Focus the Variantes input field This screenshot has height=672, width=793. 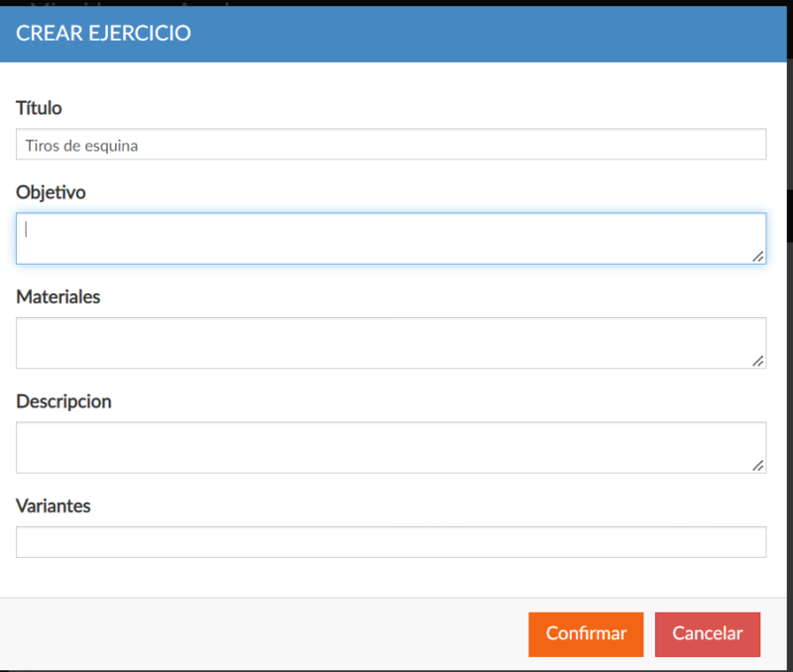pyautogui.click(x=391, y=542)
